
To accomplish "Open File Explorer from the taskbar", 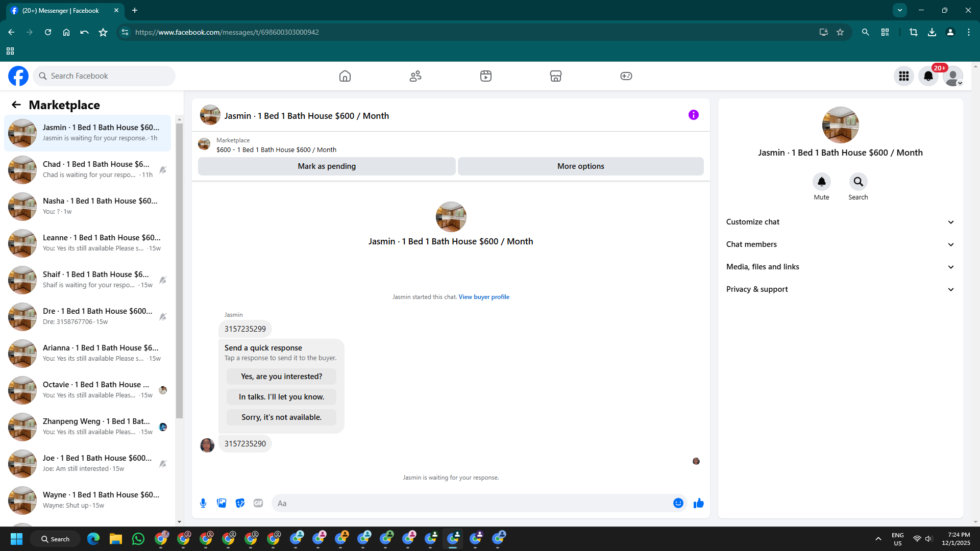I will pos(116,539).
